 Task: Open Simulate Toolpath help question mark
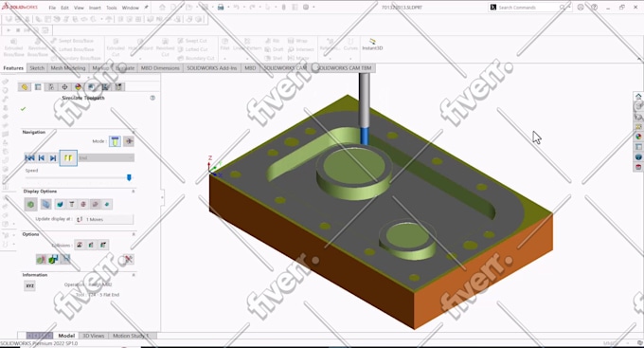[x=152, y=98]
